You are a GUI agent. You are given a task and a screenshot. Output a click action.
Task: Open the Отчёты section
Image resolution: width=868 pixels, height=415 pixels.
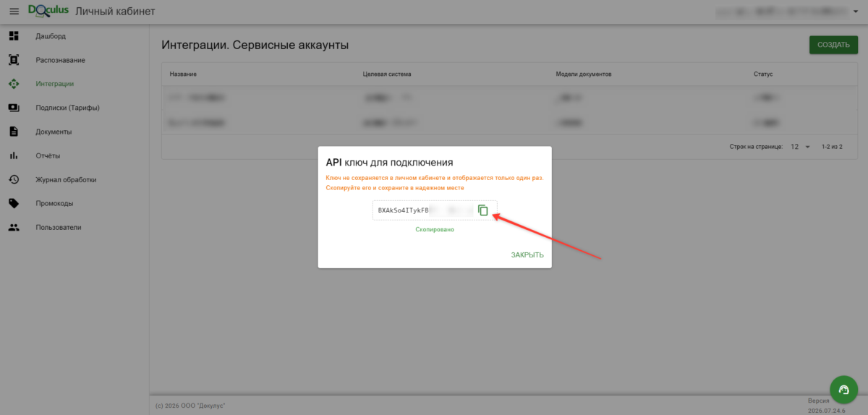48,155
